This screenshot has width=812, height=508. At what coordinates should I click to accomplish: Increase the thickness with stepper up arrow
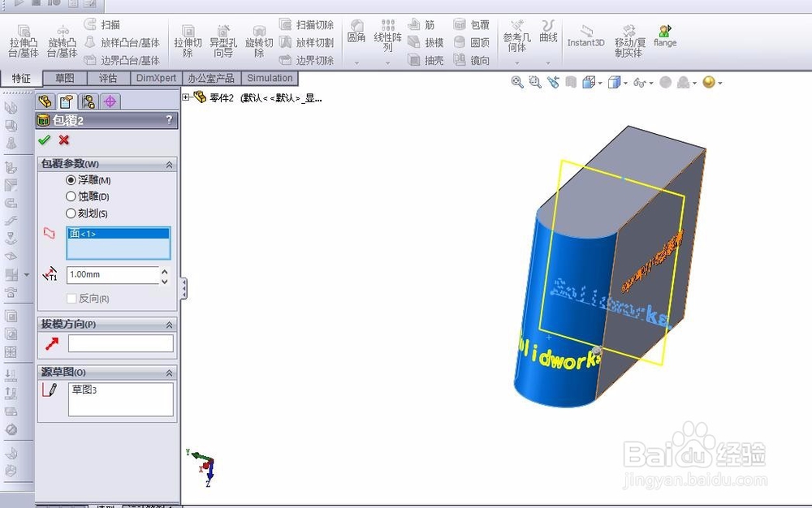(165, 271)
